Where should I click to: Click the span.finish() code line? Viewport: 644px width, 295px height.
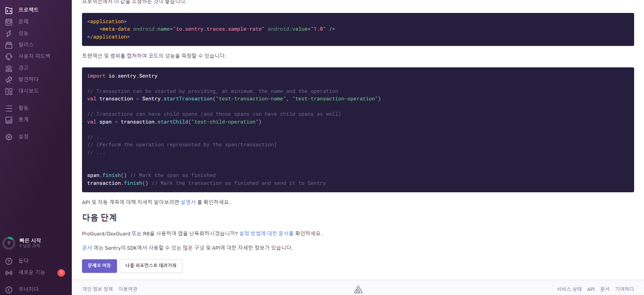(x=151, y=175)
